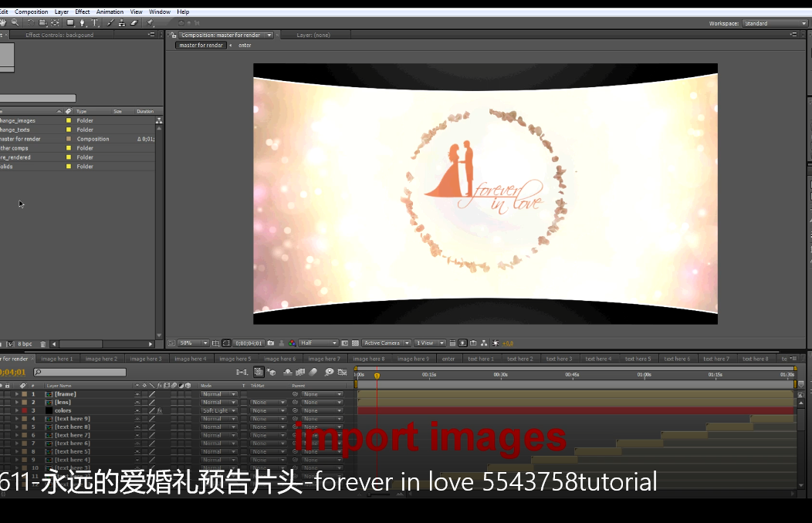Open the 50% magnification dropdown
Viewport: 812px width, 523px height.
pyautogui.click(x=194, y=343)
